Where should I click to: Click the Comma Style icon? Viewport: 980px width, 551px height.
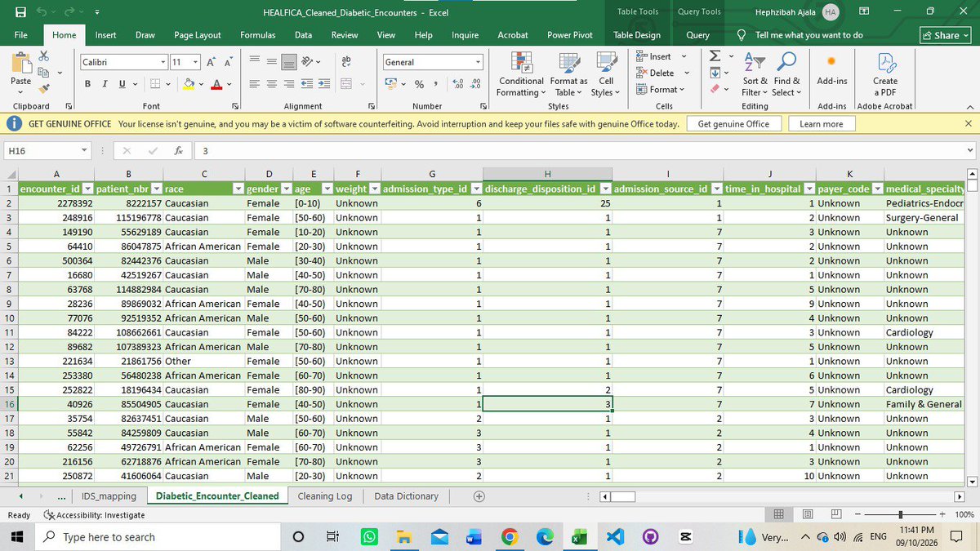point(436,84)
